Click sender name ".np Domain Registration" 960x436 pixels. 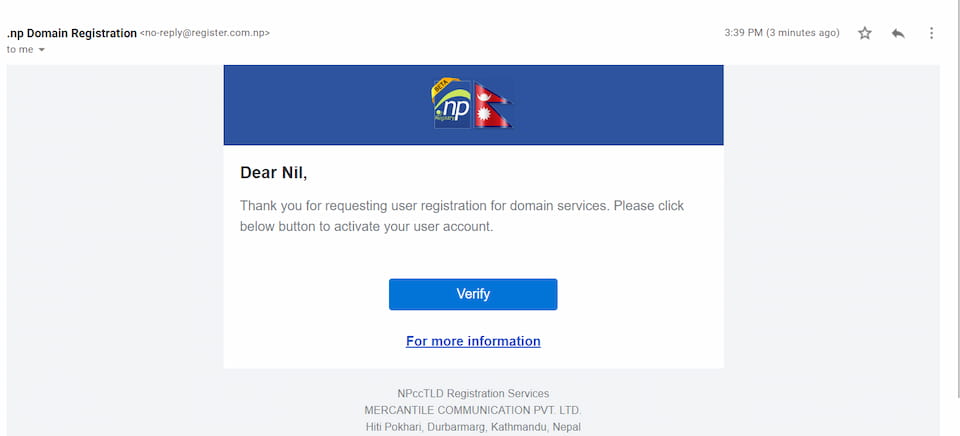[x=71, y=33]
